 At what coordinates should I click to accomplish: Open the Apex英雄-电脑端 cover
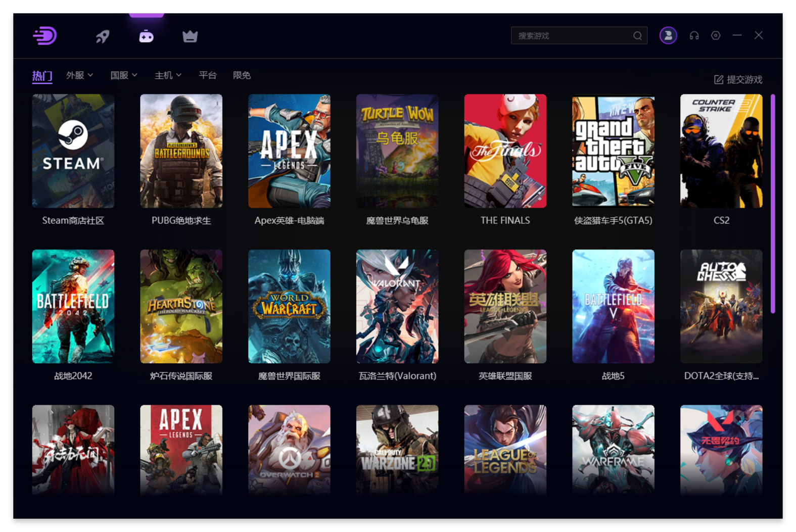coord(289,151)
